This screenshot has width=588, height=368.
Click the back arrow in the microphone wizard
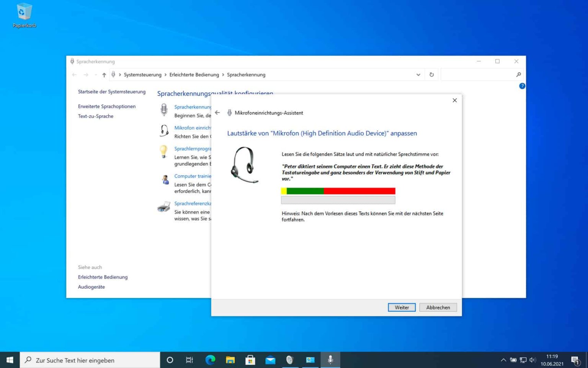(x=217, y=113)
